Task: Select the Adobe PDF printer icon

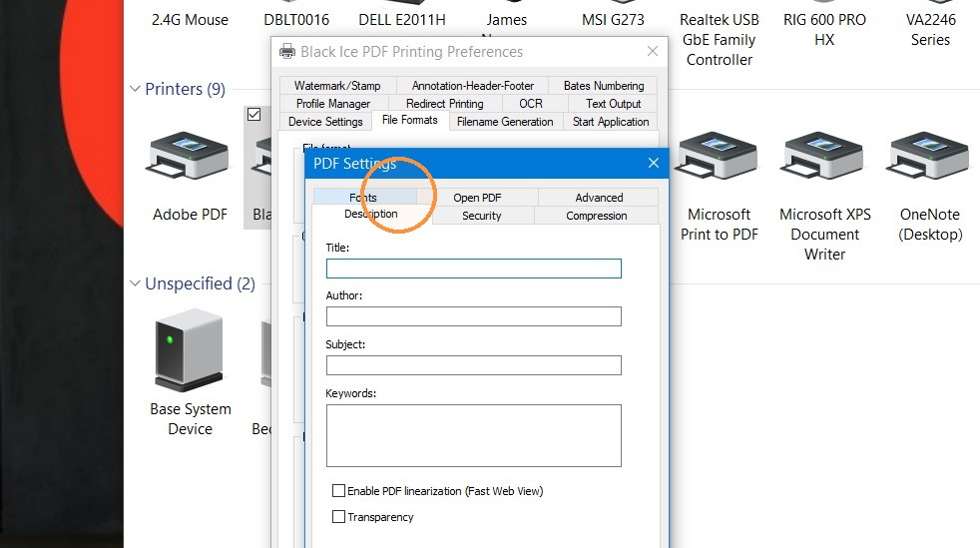Action: 187,156
